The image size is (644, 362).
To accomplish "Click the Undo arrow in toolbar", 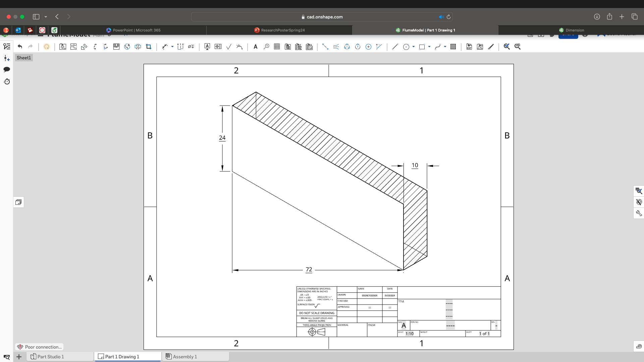I will click(20, 47).
